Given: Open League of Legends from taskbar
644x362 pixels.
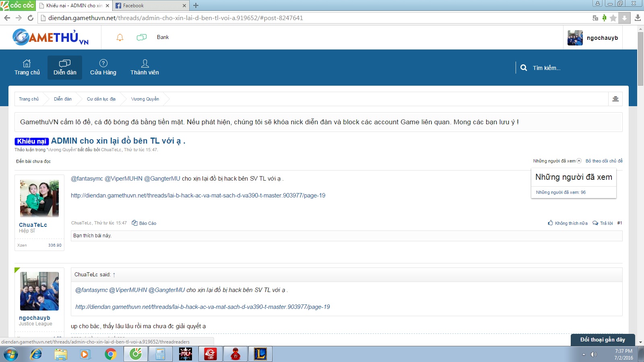Looking at the screenshot, I should click(x=260, y=354).
